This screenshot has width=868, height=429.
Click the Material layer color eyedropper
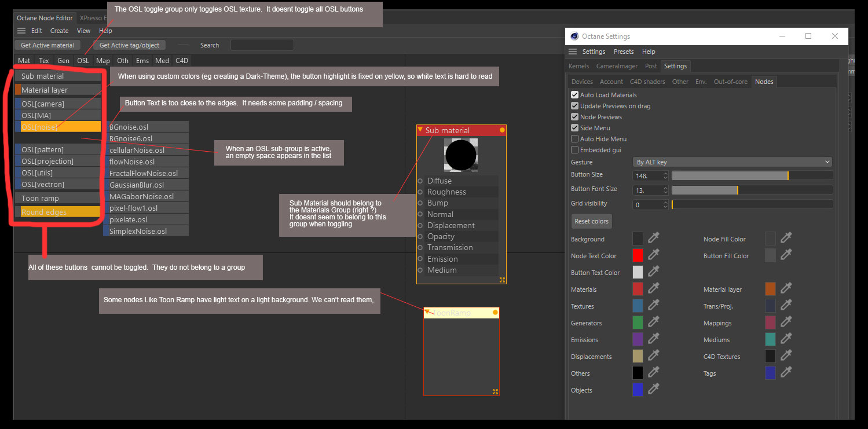tap(786, 288)
